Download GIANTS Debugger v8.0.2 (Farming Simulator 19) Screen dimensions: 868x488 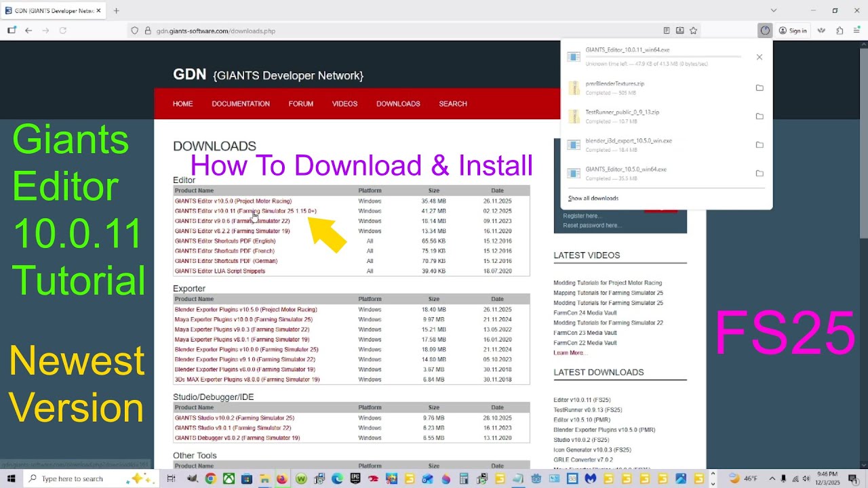(x=237, y=438)
